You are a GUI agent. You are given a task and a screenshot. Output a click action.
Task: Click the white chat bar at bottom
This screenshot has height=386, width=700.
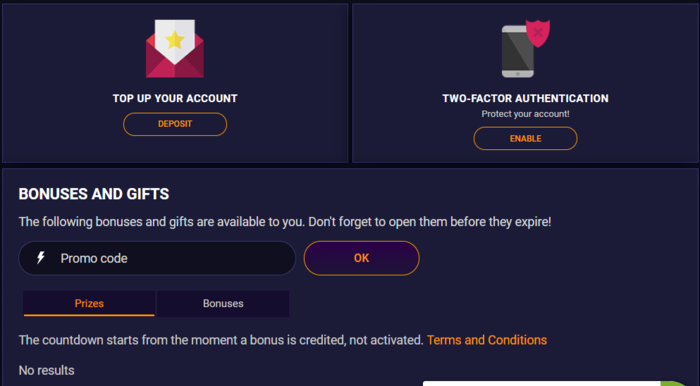542,384
